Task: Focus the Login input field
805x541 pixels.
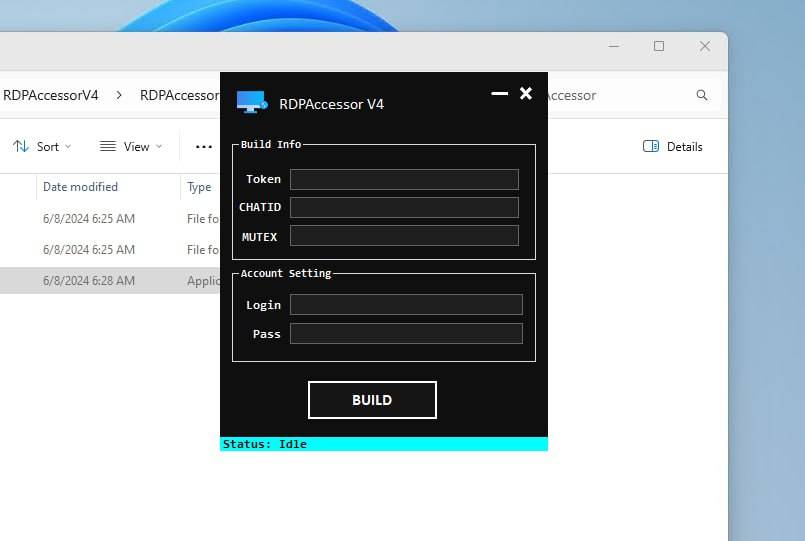Action: point(406,304)
